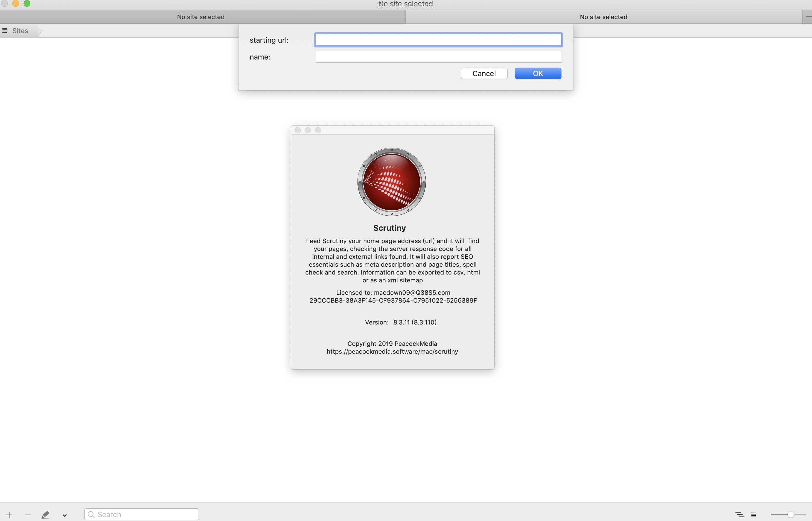Open the bottom toolbar chevron dropdown

65,515
